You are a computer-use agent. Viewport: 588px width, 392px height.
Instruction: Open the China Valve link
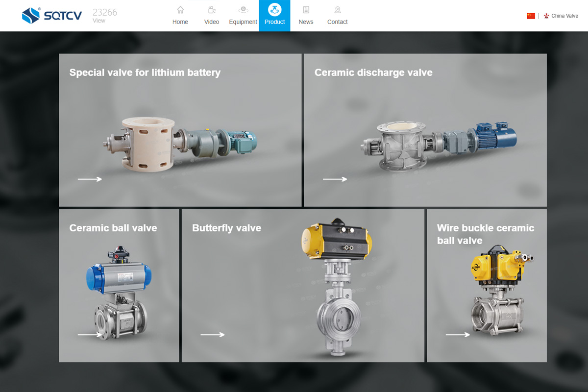tap(564, 16)
